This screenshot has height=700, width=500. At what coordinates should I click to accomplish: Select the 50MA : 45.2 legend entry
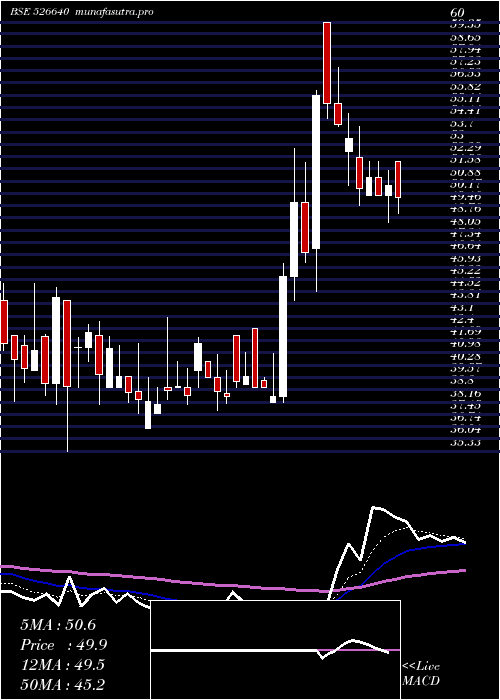(x=62, y=684)
